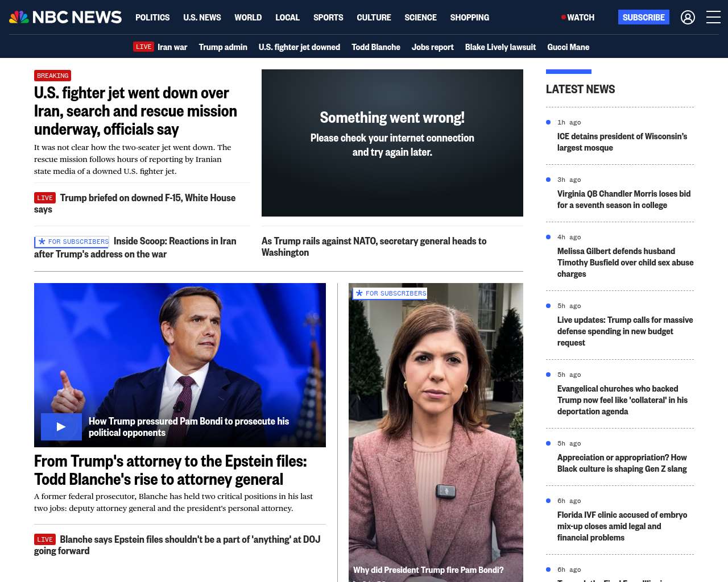Go to the Shopping section
The image size is (728, 582).
(x=469, y=18)
